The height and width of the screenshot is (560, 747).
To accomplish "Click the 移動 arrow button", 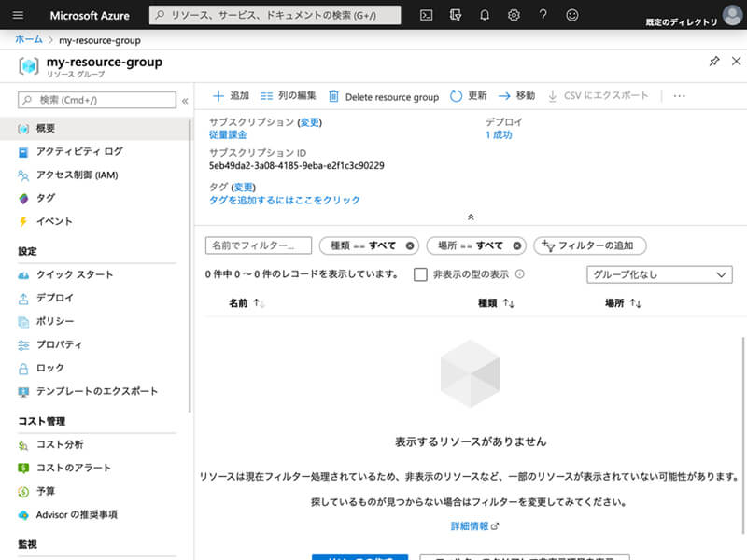I will [x=517, y=96].
